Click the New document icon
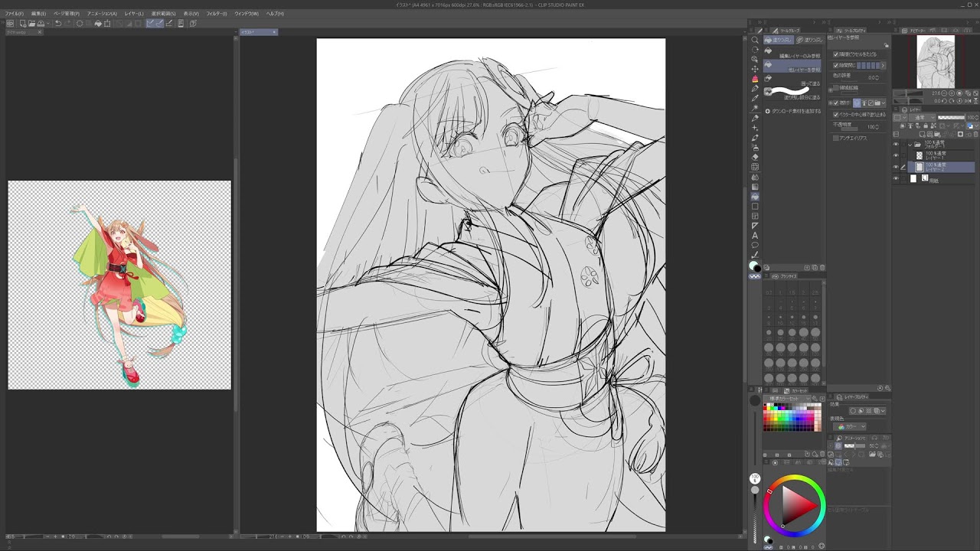Screen dimensions: 980x551 click(x=23, y=24)
